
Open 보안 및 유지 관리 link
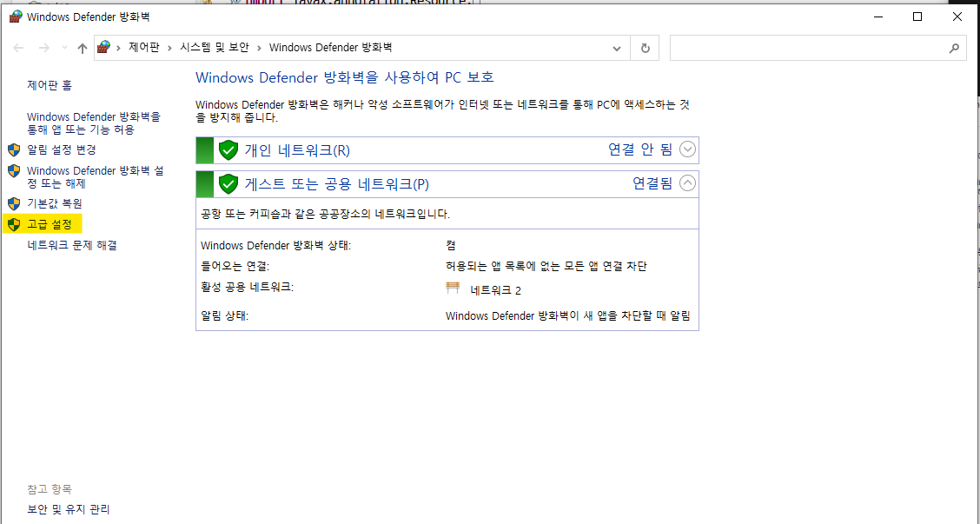click(x=69, y=509)
